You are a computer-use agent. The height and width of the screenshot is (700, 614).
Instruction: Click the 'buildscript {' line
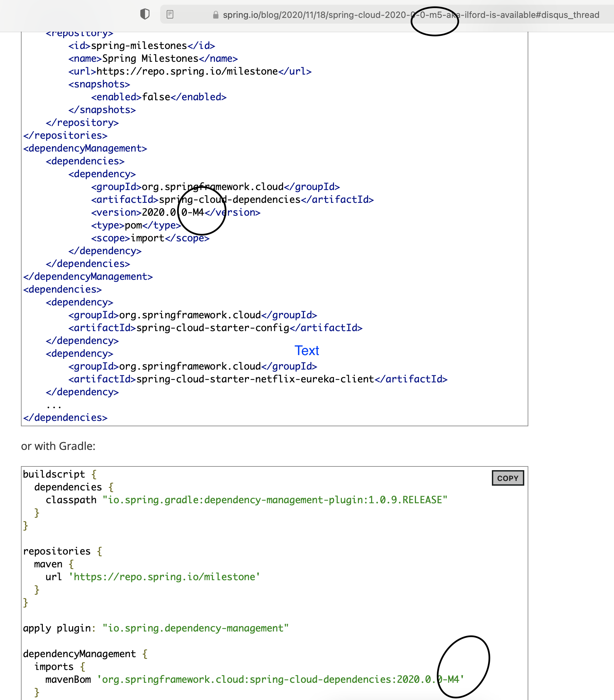pyautogui.click(x=60, y=474)
